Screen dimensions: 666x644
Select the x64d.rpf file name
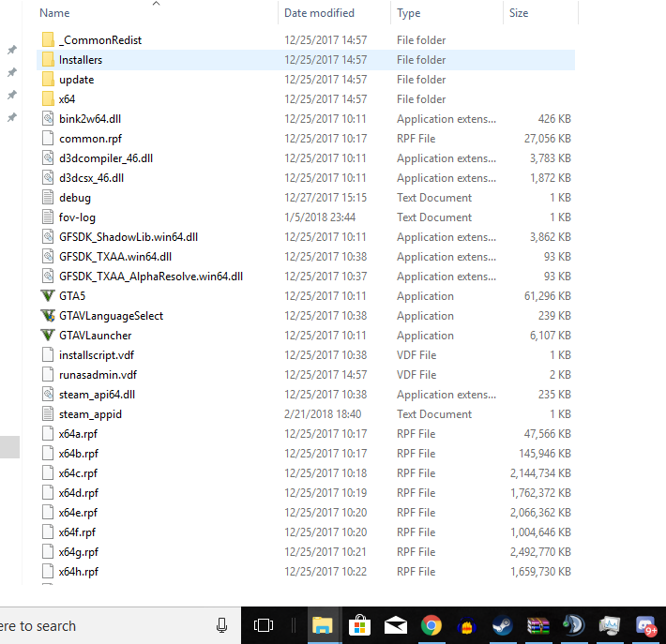[x=79, y=493]
